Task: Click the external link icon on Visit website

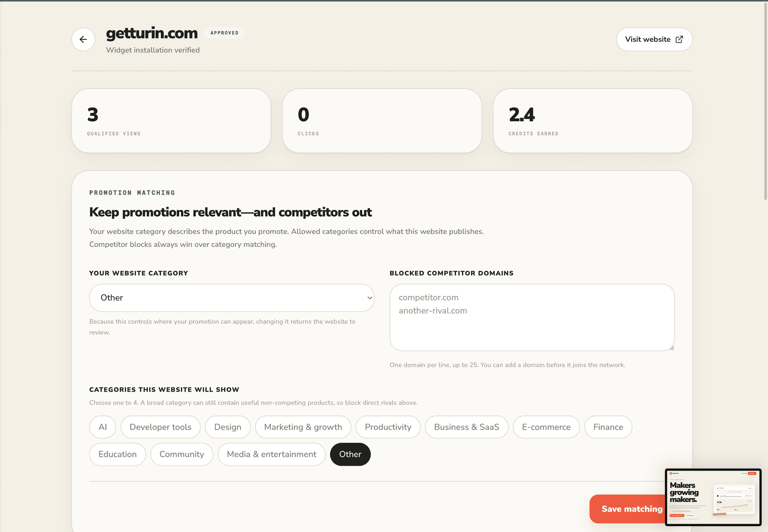Action: [679, 39]
